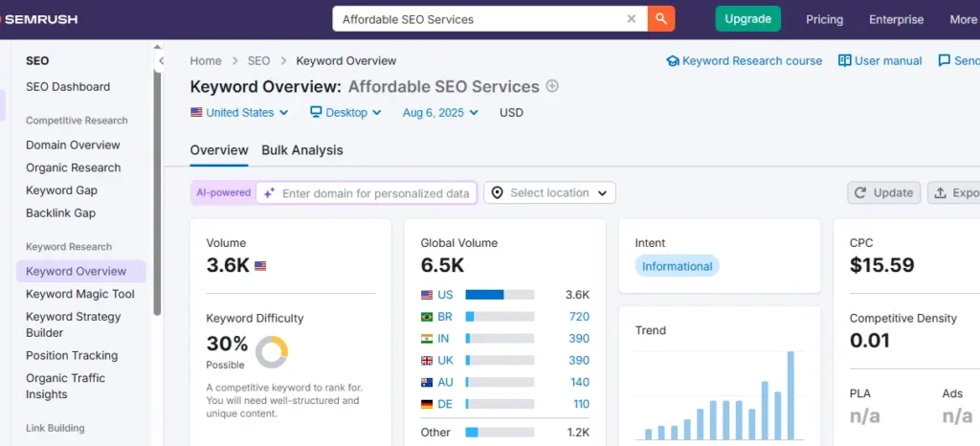Viewport: 980px width, 446px height.
Task: Clear the search field with the X icon
Action: coord(632,19)
